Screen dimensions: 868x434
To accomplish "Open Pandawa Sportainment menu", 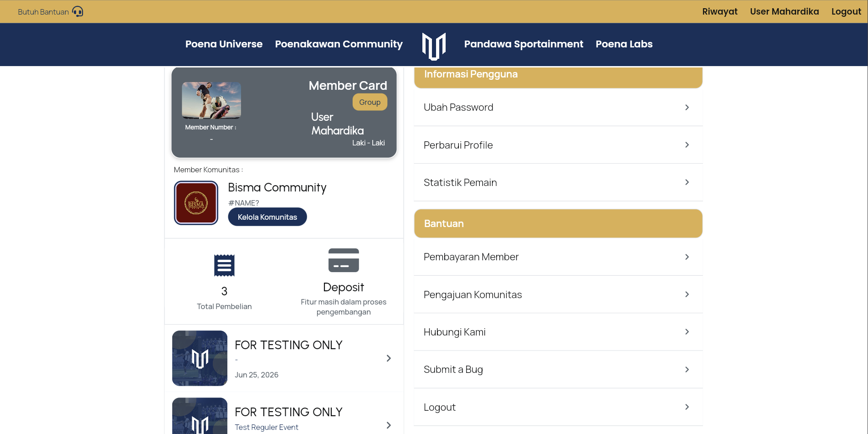I will pyautogui.click(x=524, y=44).
